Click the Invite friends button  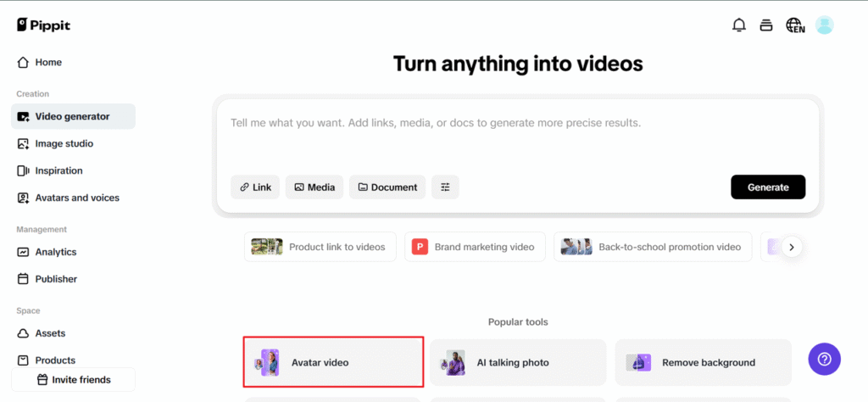73,380
